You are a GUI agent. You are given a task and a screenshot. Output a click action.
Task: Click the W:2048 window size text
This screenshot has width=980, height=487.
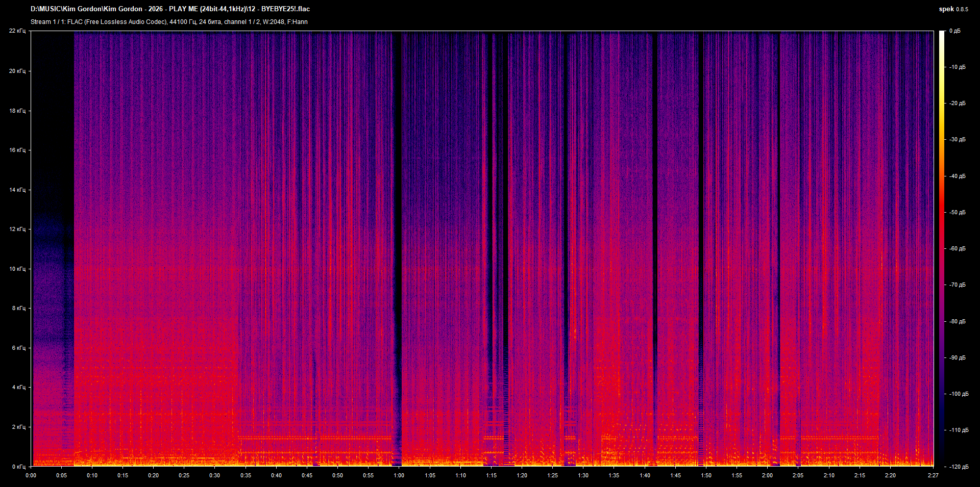click(x=273, y=22)
